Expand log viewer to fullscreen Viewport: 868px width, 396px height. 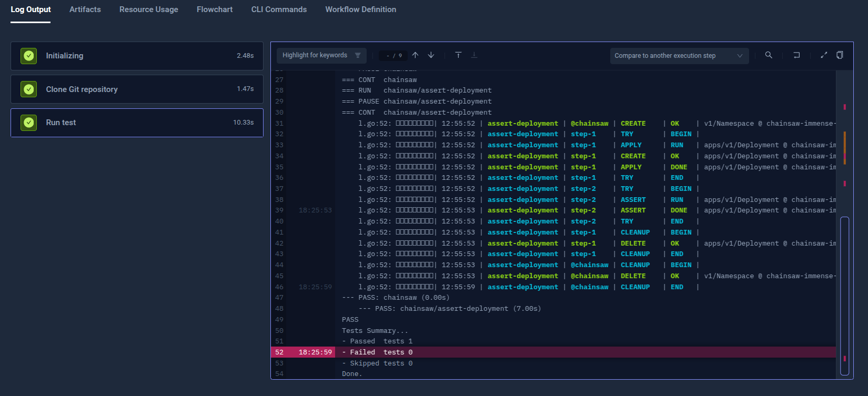pyautogui.click(x=824, y=55)
